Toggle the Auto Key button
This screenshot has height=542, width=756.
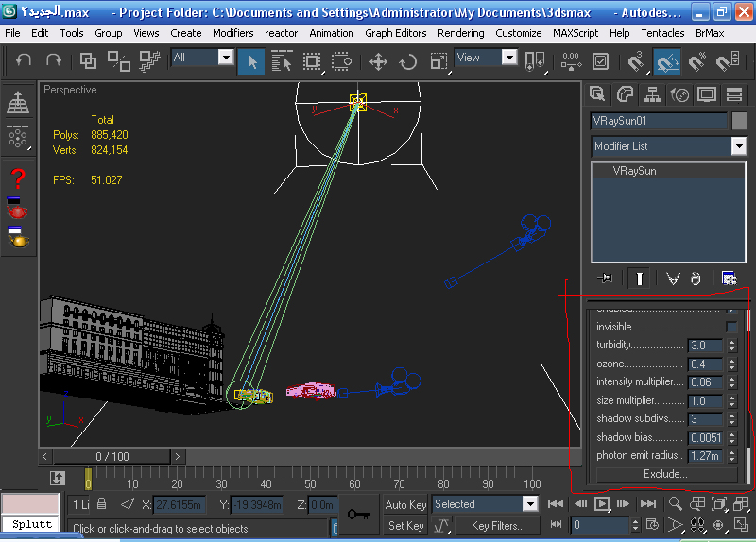405,504
